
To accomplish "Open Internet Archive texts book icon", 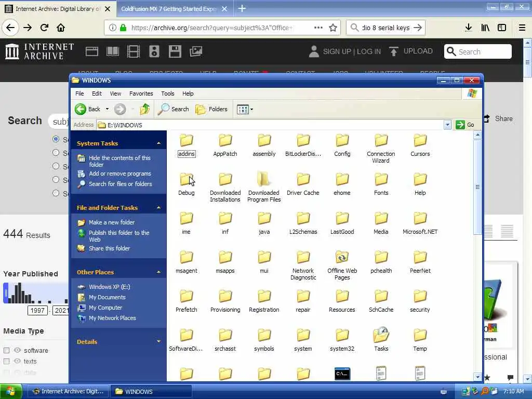I will pyautogui.click(x=113, y=51).
